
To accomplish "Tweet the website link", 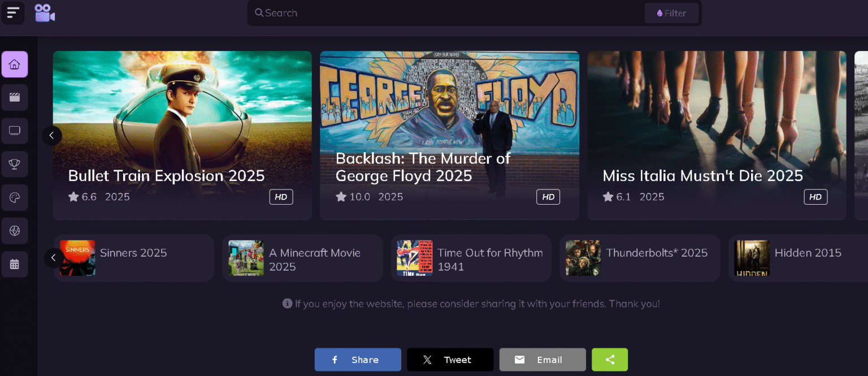I will pos(450,360).
